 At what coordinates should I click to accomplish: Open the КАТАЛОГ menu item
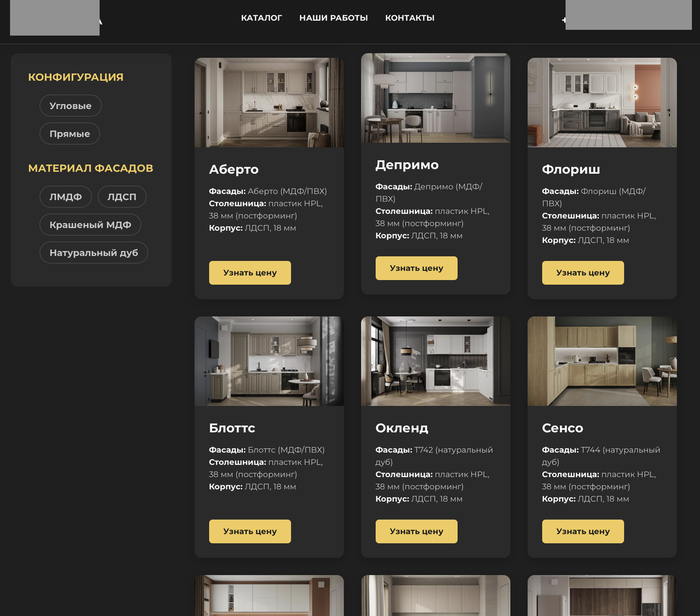[261, 18]
